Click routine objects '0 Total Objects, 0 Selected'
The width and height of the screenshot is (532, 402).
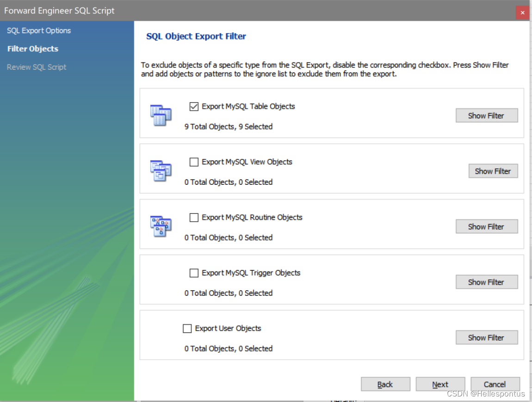coord(229,238)
